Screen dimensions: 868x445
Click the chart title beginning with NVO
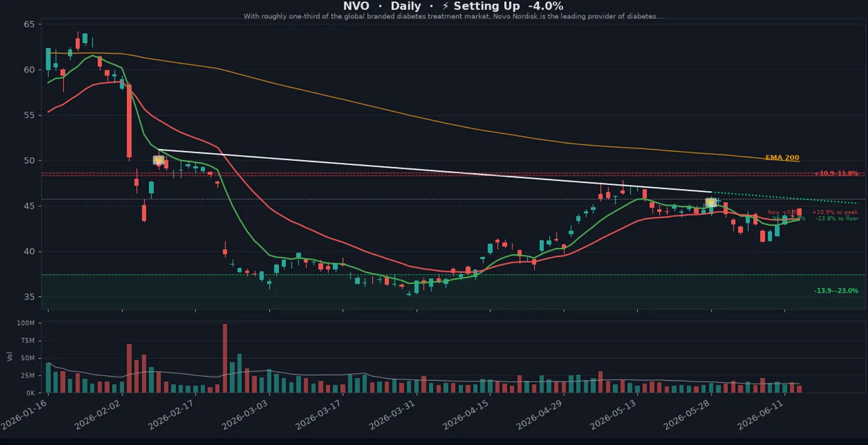pyautogui.click(x=453, y=6)
